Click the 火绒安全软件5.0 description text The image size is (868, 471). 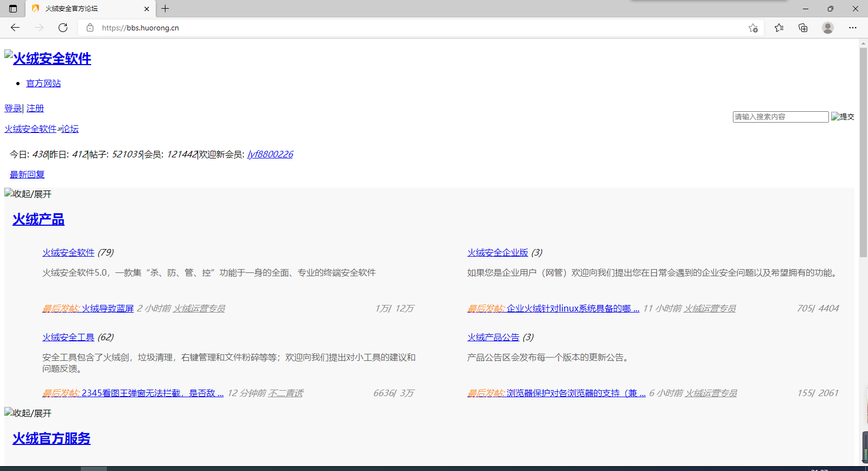click(x=209, y=272)
